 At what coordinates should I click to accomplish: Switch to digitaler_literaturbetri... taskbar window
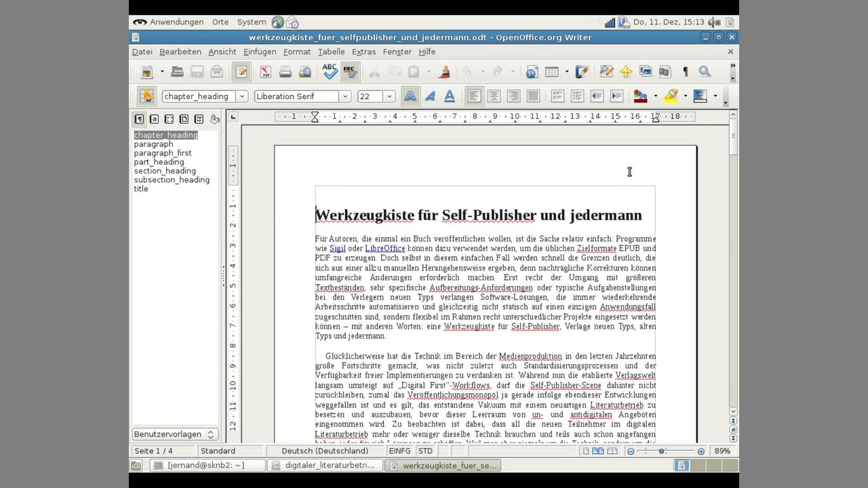(323, 466)
